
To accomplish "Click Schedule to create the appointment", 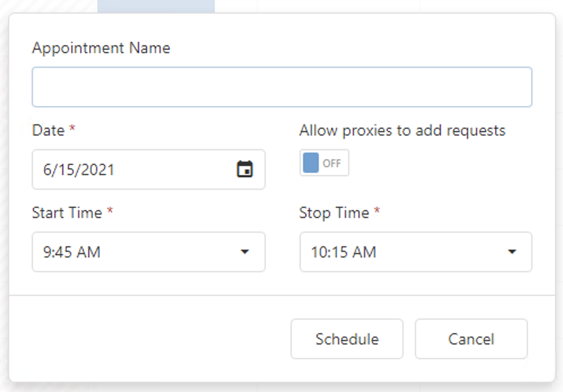I will (347, 339).
